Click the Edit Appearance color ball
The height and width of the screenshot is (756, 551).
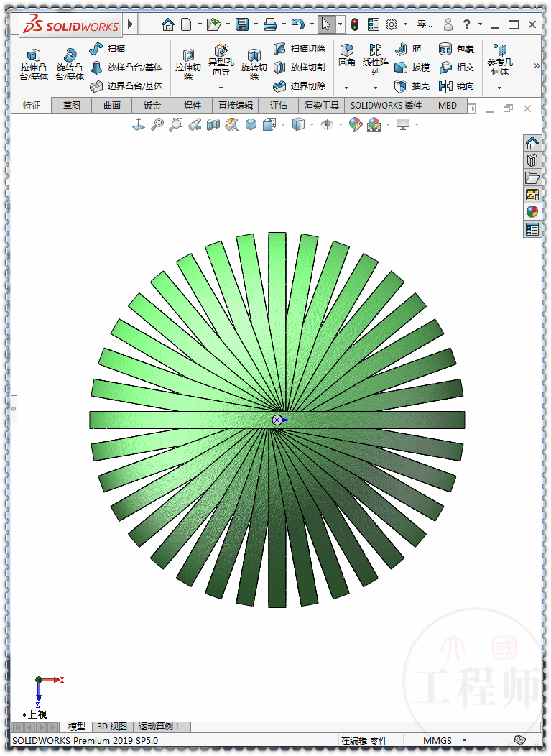356,124
